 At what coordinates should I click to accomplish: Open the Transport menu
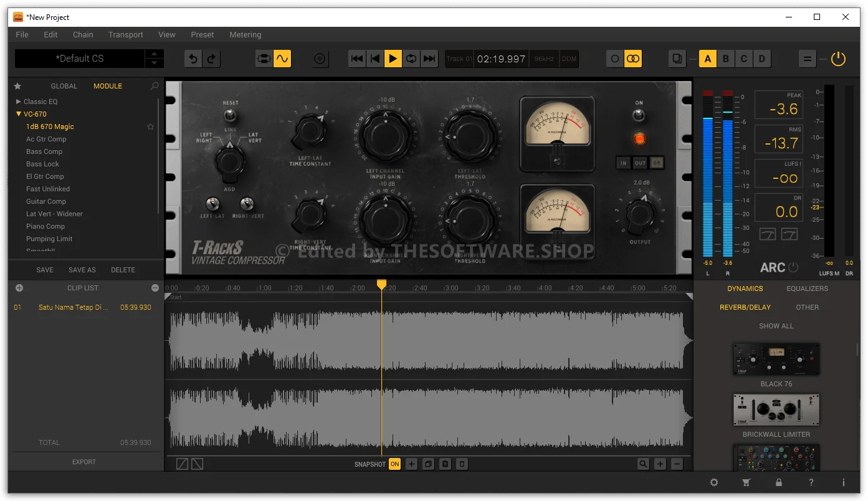click(126, 35)
